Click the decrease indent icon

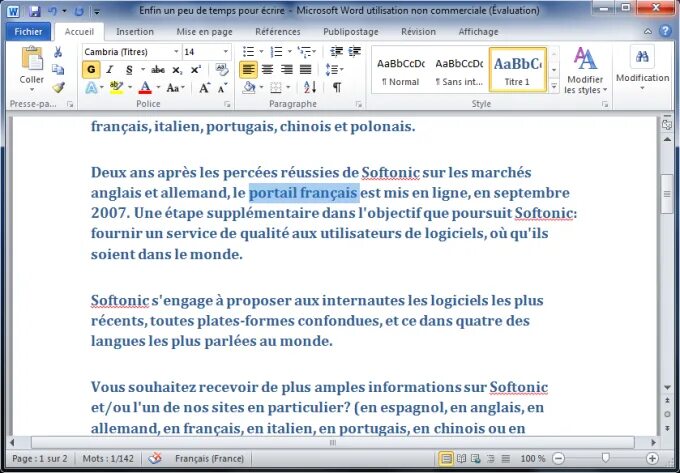[337, 52]
